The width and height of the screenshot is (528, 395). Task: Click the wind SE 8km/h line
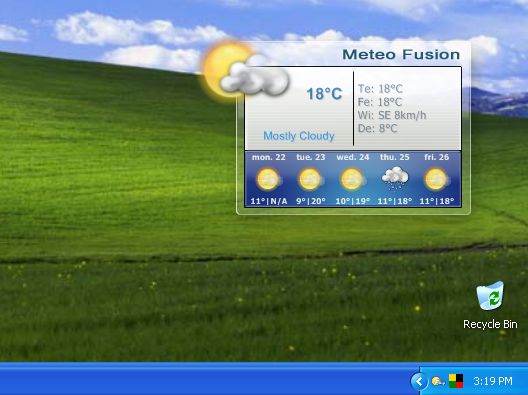click(x=392, y=115)
